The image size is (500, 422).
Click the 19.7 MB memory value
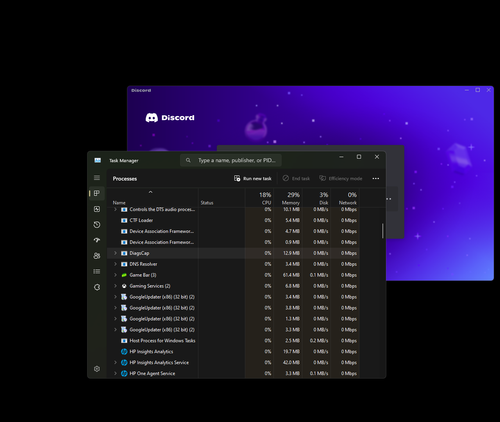click(291, 352)
